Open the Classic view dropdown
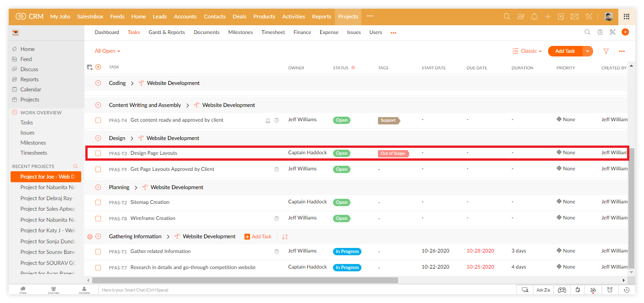 527,51
